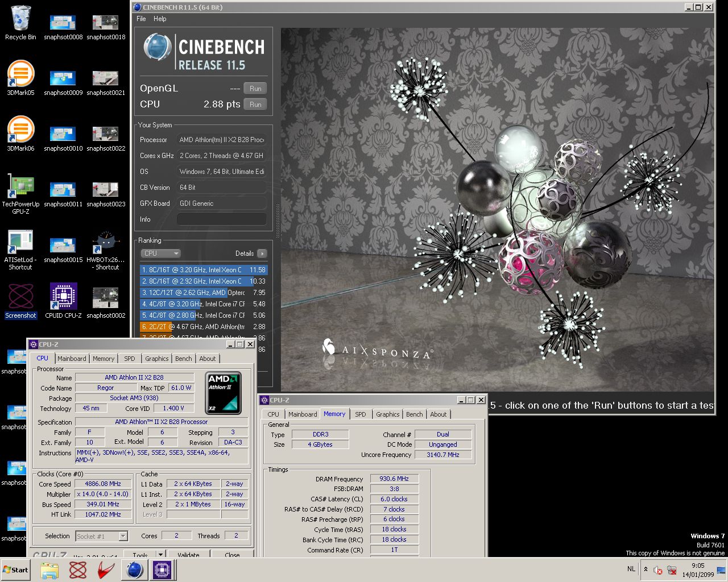Select the snaphsot0015 file icon

click(x=63, y=250)
